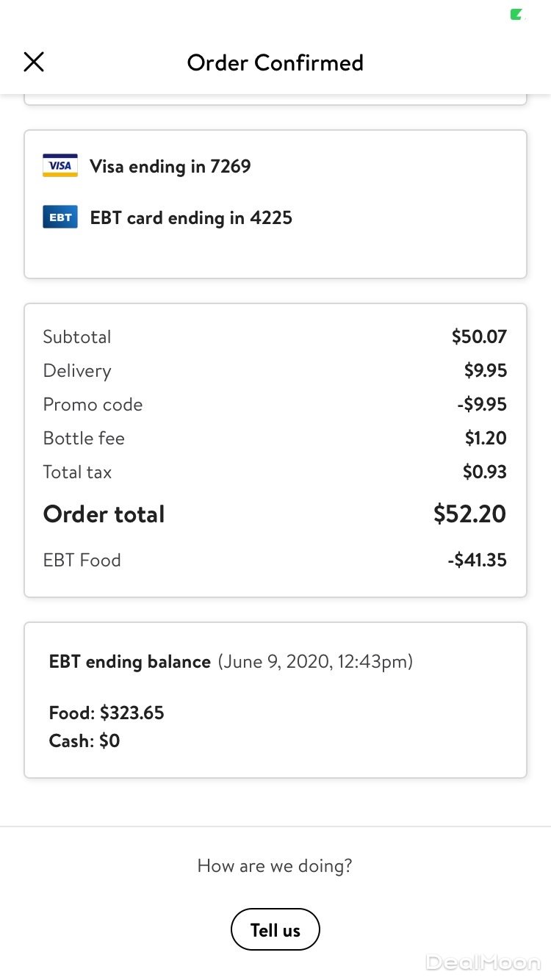Tap the EBT Food deduction -$41.35

tap(478, 561)
